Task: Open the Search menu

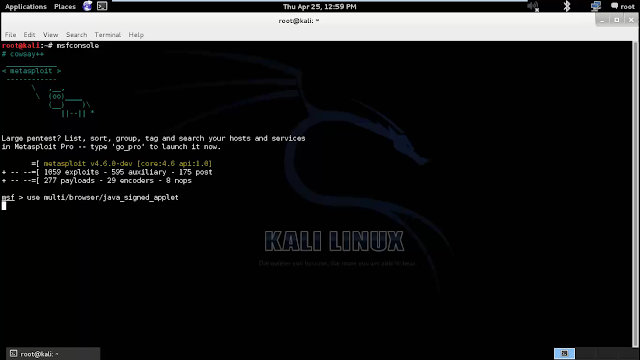Action: 76,35
